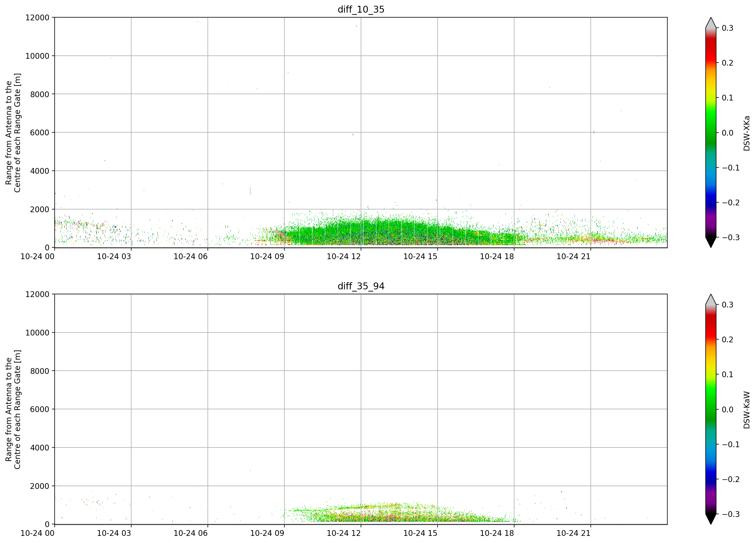Click upper gray extend arrow on DSW-KaW colorbar

711,299
